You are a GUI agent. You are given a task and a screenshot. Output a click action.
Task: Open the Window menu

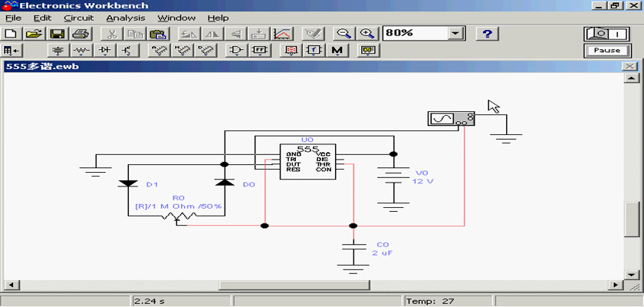[176, 18]
